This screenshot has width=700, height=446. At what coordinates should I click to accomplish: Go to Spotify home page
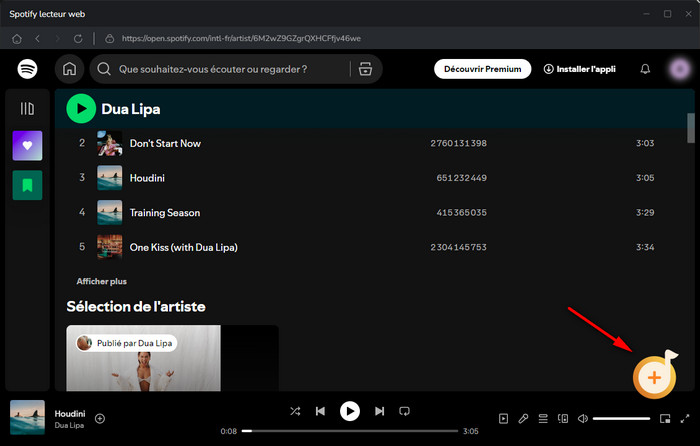(x=69, y=69)
